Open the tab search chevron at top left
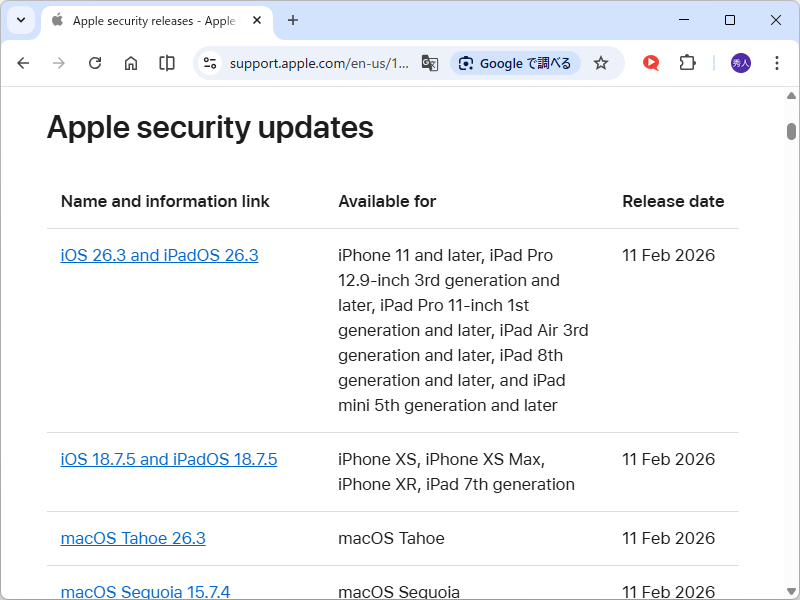Image resolution: width=800 pixels, height=600 pixels. coord(20,20)
